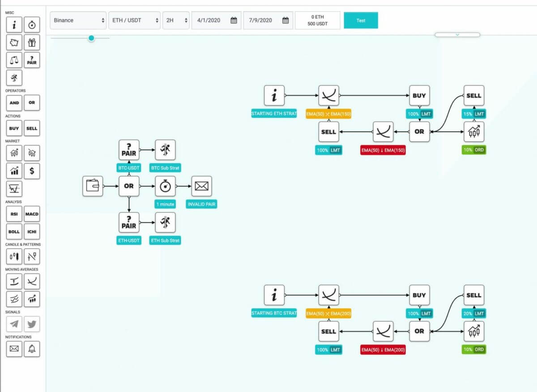
Task: Open the ETH / USDT pair dropdown
Action: 134,21
